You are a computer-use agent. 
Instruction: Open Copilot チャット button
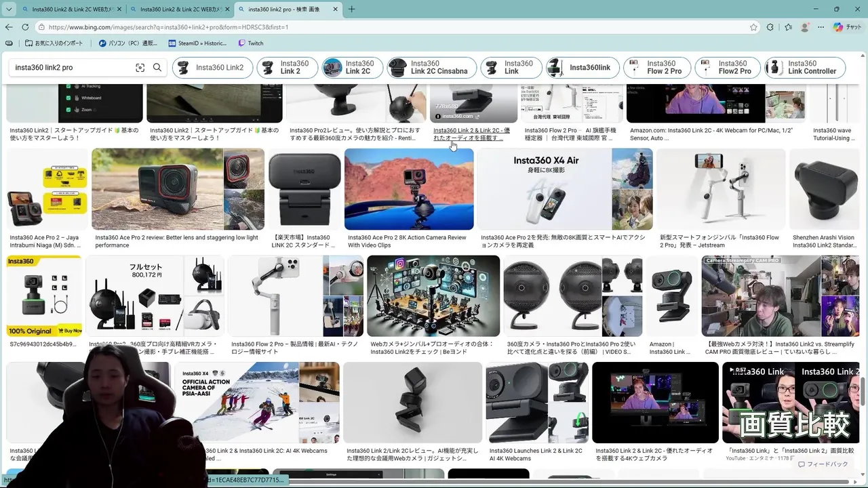point(848,27)
